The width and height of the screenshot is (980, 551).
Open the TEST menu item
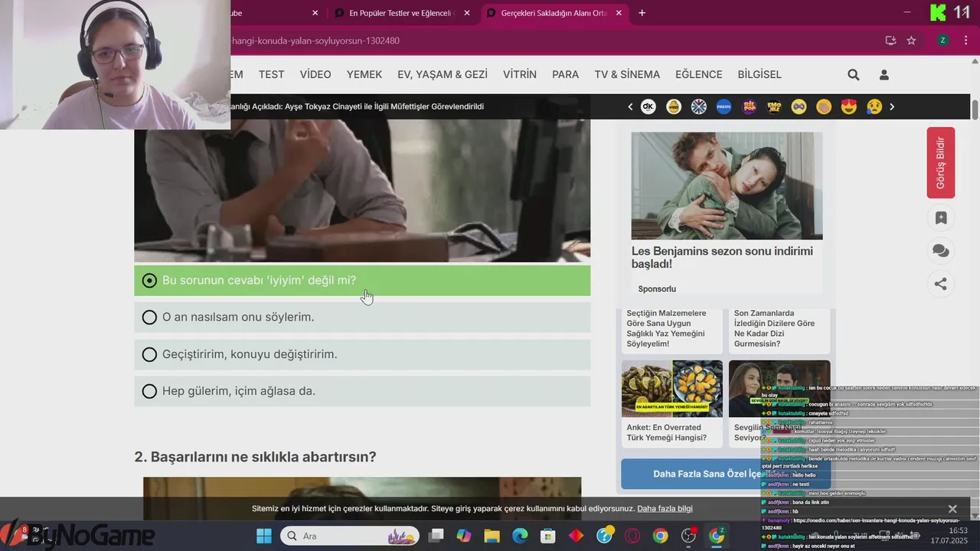(x=271, y=74)
